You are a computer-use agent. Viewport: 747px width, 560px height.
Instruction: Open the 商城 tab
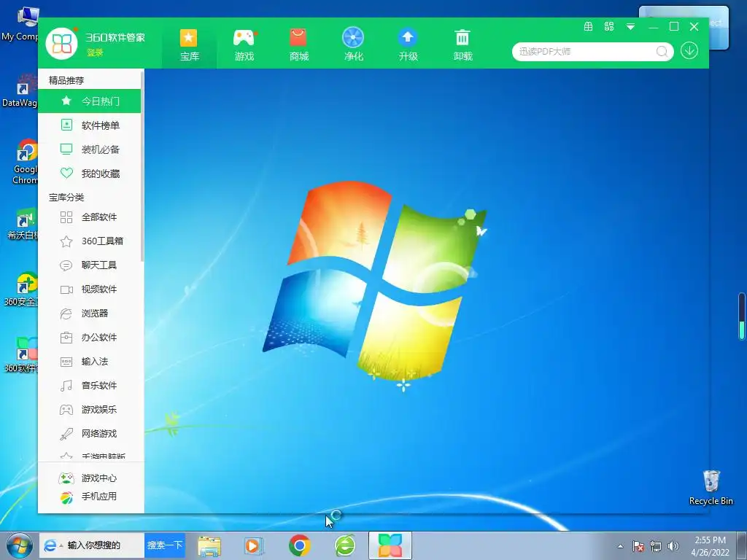[x=298, y=45]
